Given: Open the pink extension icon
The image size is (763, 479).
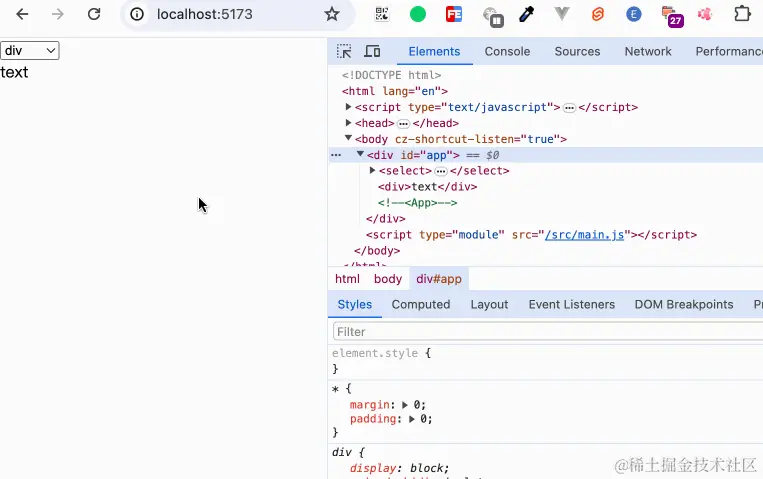Looking at the screenshot, I should 705,14.
